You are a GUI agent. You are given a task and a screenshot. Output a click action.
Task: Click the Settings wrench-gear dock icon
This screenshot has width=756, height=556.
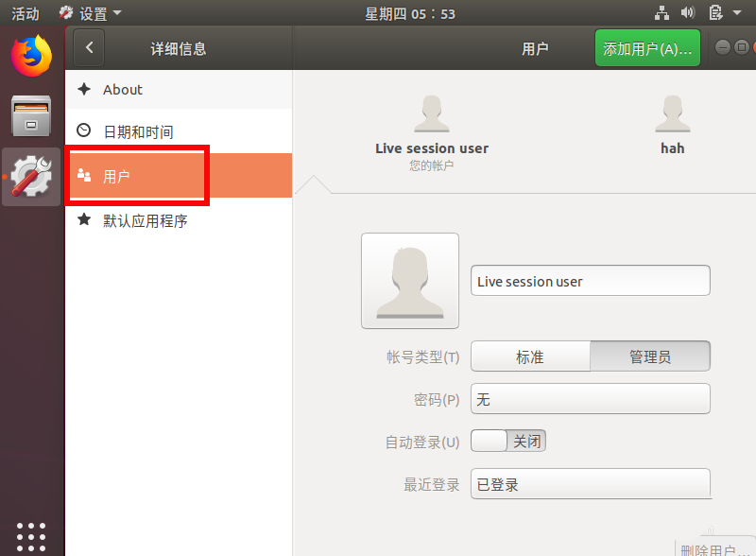31,177
